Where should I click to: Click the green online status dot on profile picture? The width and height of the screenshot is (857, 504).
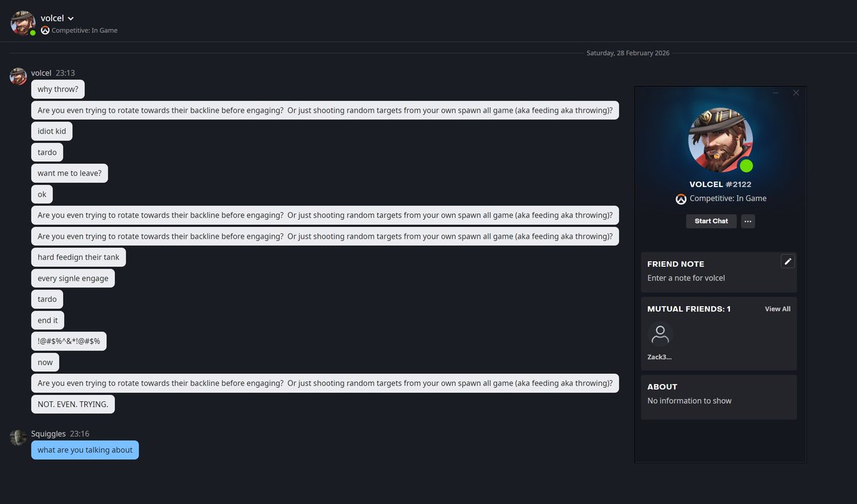pos(746,166)
